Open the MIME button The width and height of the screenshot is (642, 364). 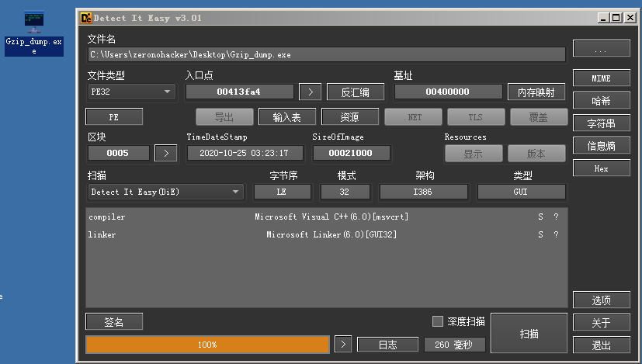point(601,78)
